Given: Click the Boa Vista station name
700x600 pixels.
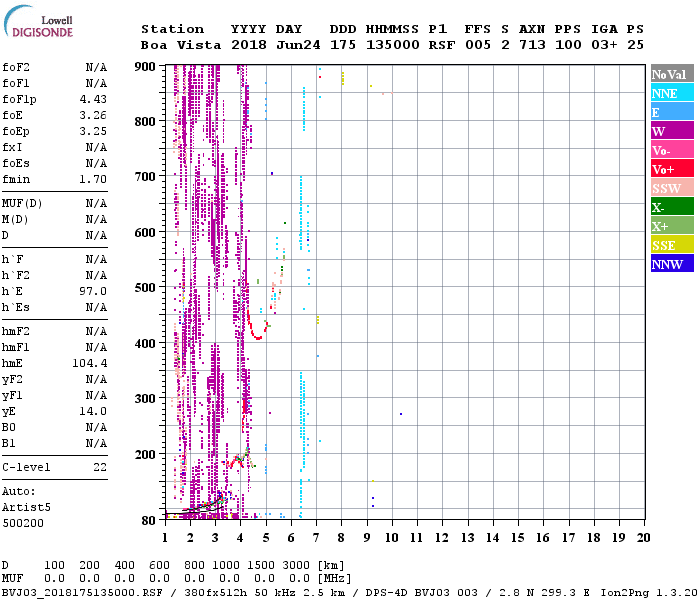Looking at the screenshot, I should pyautogui.click(x=181, y=45).
